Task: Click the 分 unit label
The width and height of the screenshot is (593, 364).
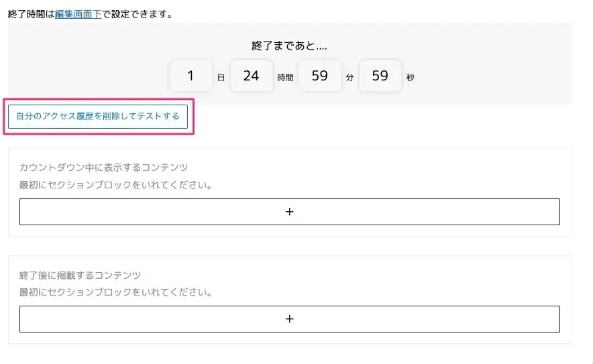Action: (349, 78)
